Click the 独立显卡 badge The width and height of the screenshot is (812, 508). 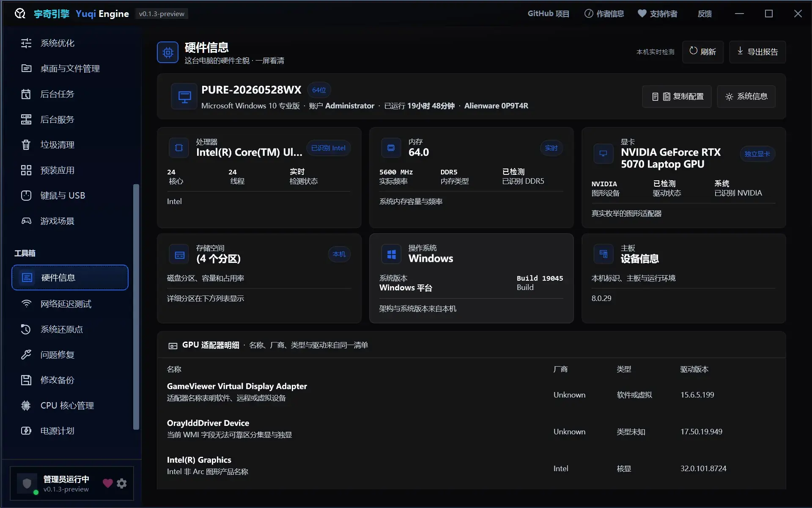(757, 154)
